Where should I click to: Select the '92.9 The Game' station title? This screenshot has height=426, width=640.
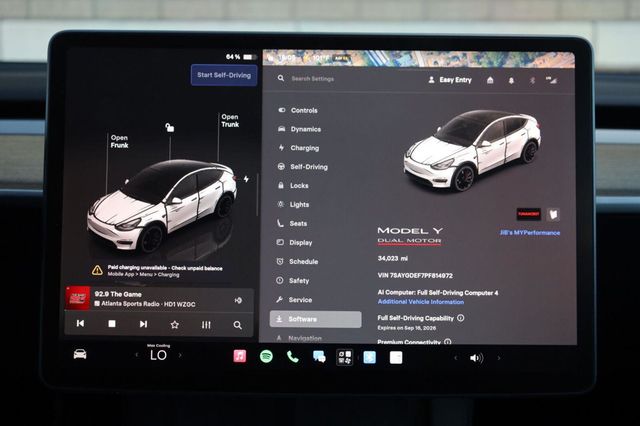[118, 294]
